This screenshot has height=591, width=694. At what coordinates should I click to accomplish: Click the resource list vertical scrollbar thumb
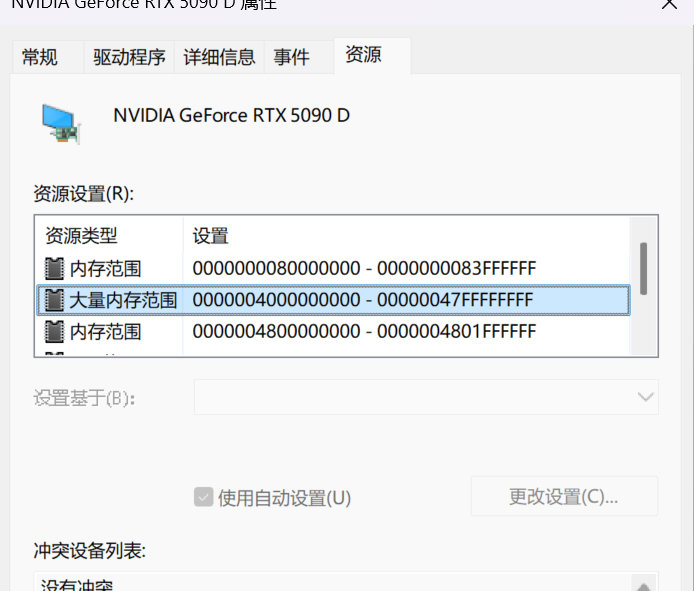point(643,269)
